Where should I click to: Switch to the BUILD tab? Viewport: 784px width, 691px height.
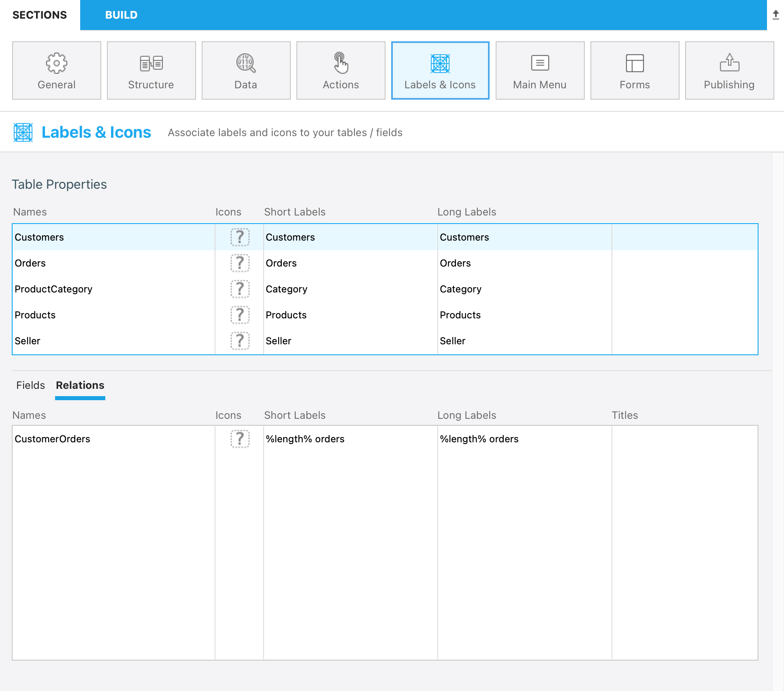pos(121,15)
